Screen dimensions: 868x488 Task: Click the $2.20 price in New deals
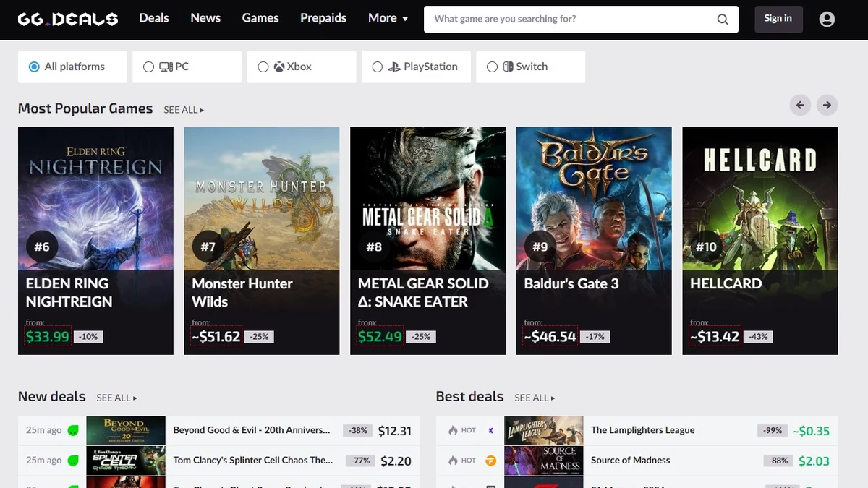click(396, 461)
